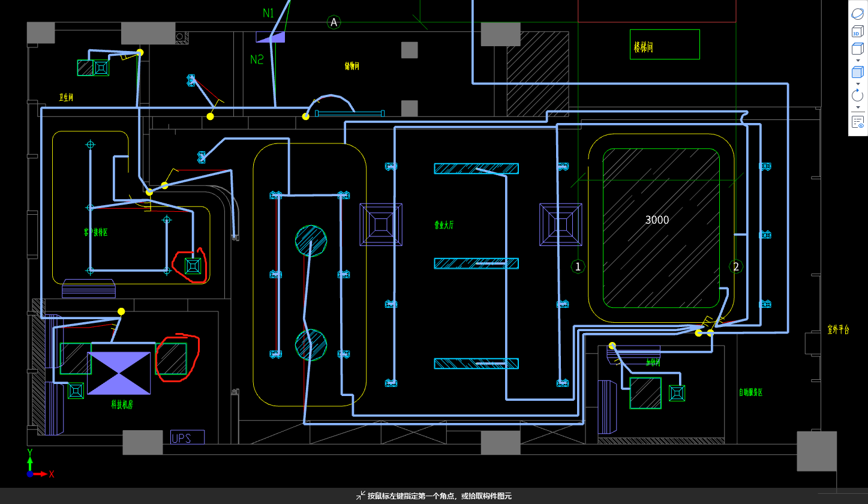Select the 营业大厅 label text
The width and height of the screenshot is (868, 504).
[x=444, y=225]
